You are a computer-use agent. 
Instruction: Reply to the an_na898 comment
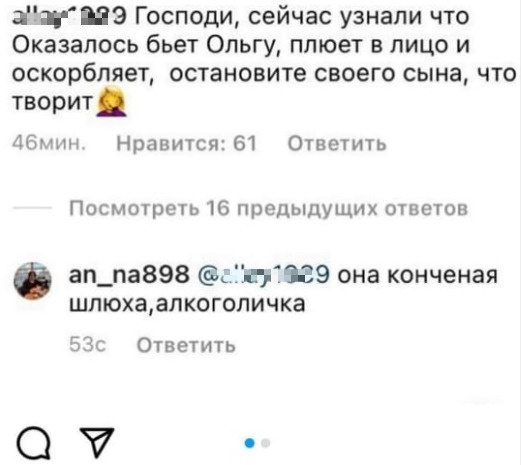(x=186, y=345)
